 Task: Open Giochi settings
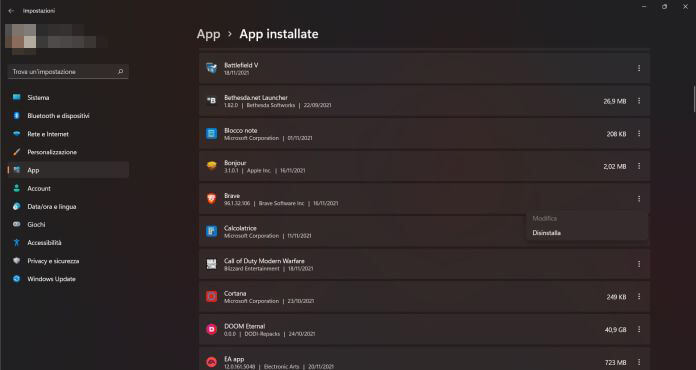point(68,224)
